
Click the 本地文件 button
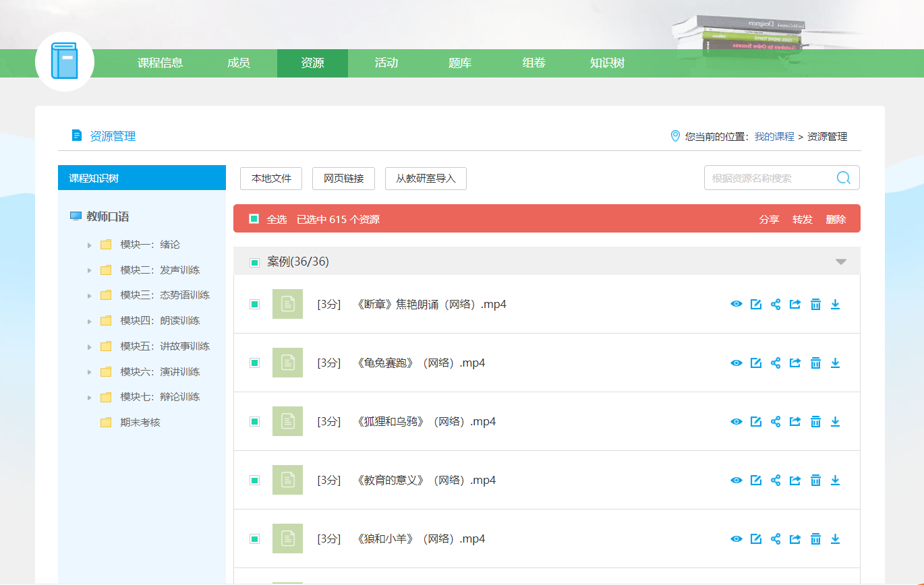[x=271, y=179]
